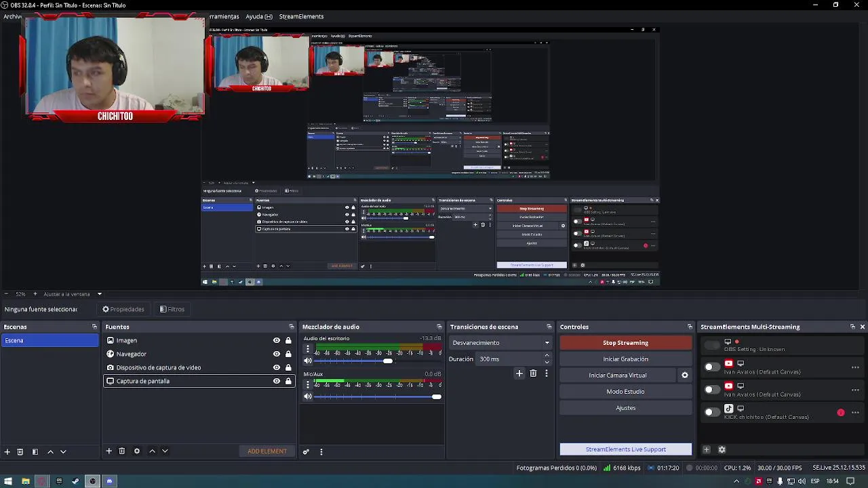868x488 pixels.
Task: Enable second Ivan Avalos stream toggle
Action: pos(711,390)
